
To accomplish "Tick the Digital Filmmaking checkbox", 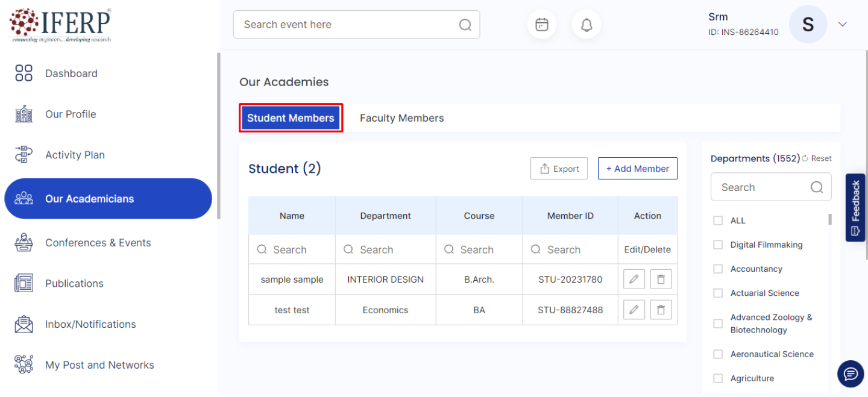I will tap(718, 245).
